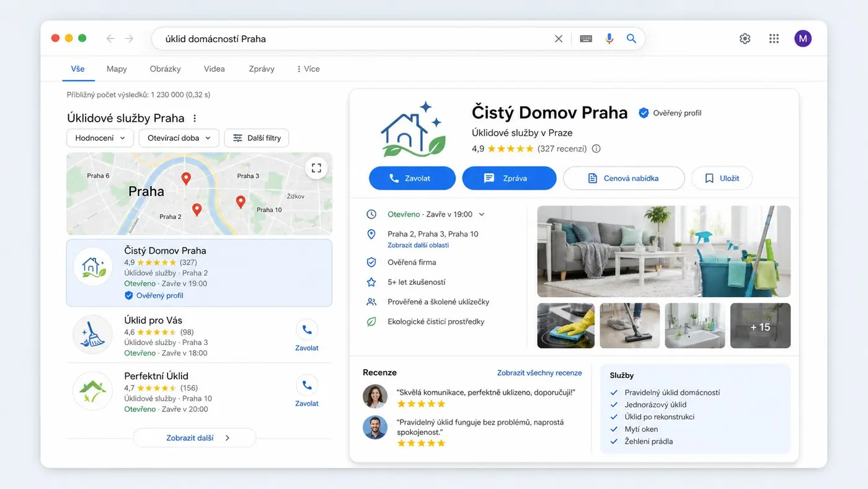Open the +15 more photos thumbnail

click(760, 326)
